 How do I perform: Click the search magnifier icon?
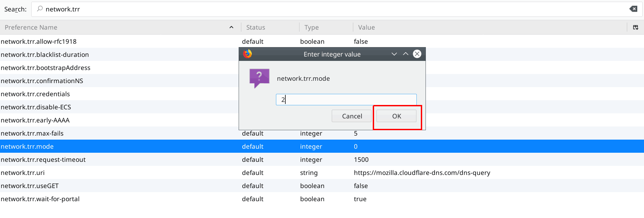[40, 9]
